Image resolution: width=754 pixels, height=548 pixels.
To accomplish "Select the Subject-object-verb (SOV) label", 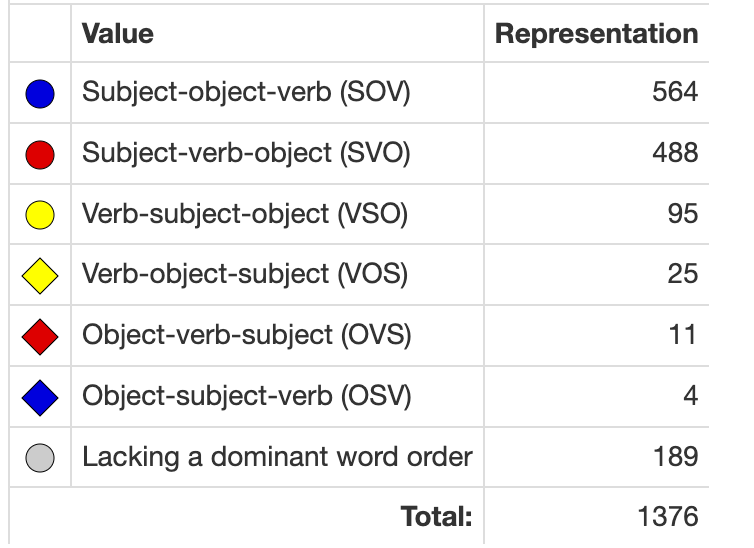I will coord(246,92).
